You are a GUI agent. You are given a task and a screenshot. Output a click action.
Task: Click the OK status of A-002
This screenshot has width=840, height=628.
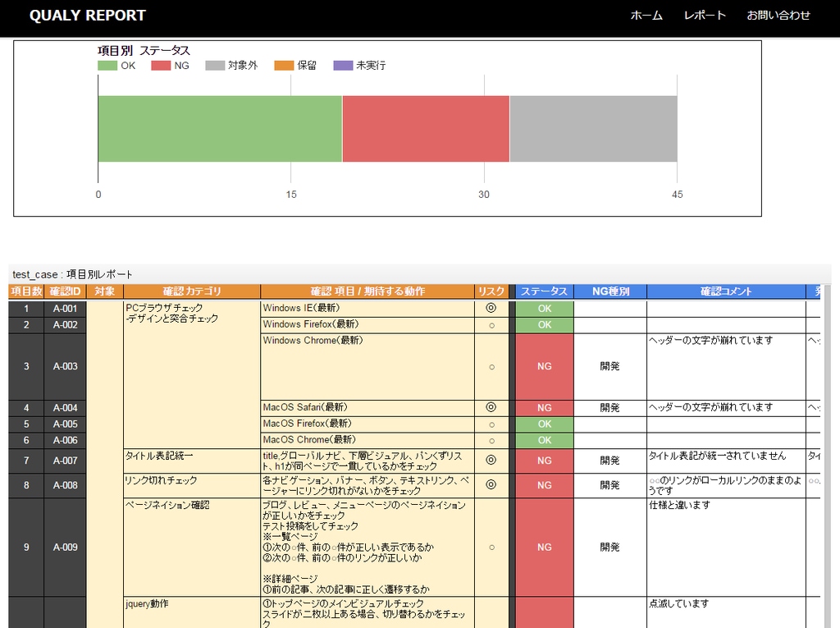pos(545,325)
